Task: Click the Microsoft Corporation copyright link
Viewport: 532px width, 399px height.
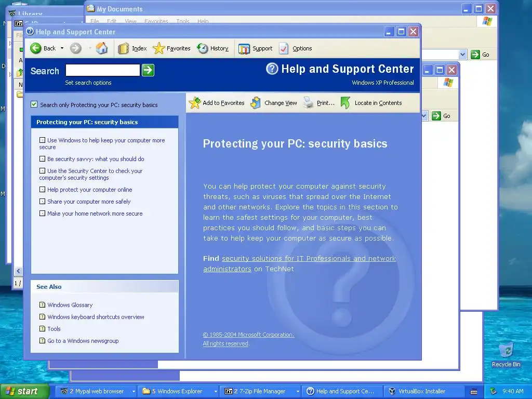Action: tap(248, 335)
